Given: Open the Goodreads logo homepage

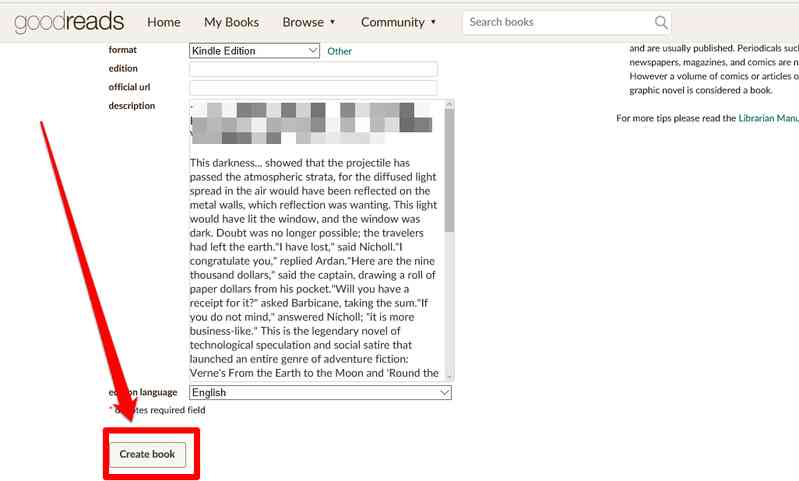Looking at the screenshot, I should tap(69, 22).
